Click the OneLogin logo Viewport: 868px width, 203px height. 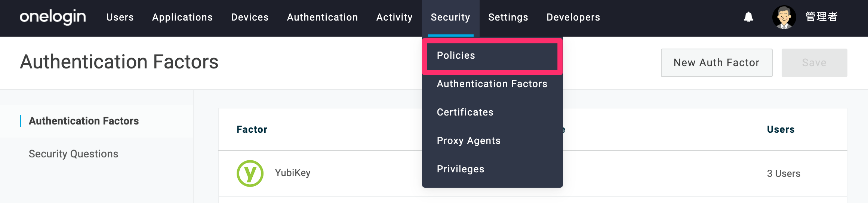pyautogui.click(x=53, y=17)
